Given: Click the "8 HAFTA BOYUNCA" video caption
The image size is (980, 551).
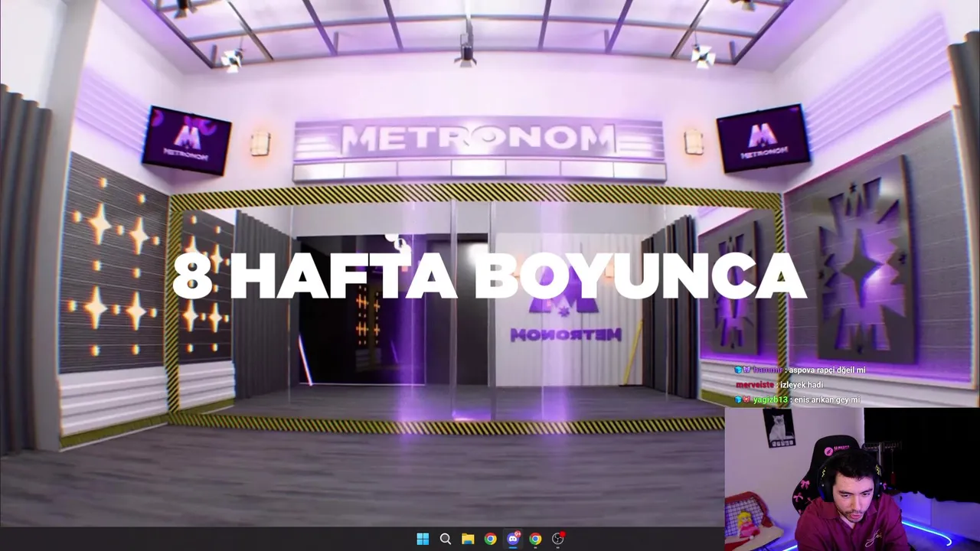Looking at the screenshot, I should [x=489, y=275].
